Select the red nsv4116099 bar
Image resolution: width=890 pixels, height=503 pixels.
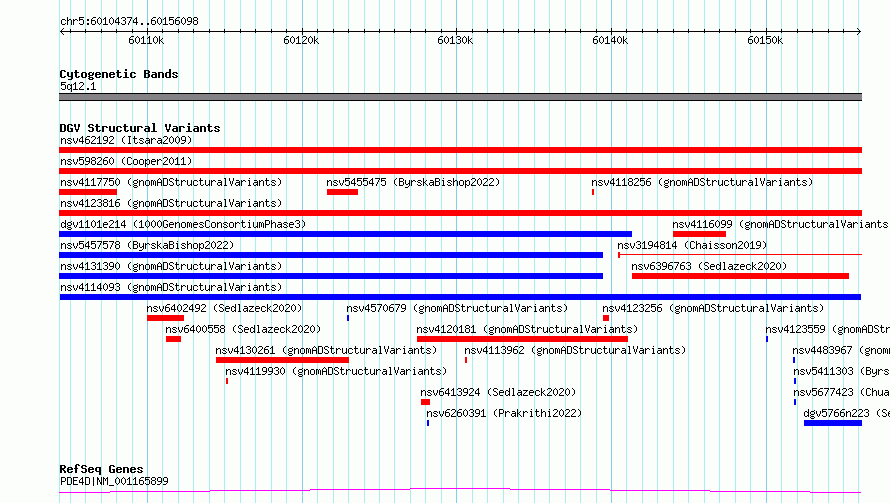click(699, 234)
